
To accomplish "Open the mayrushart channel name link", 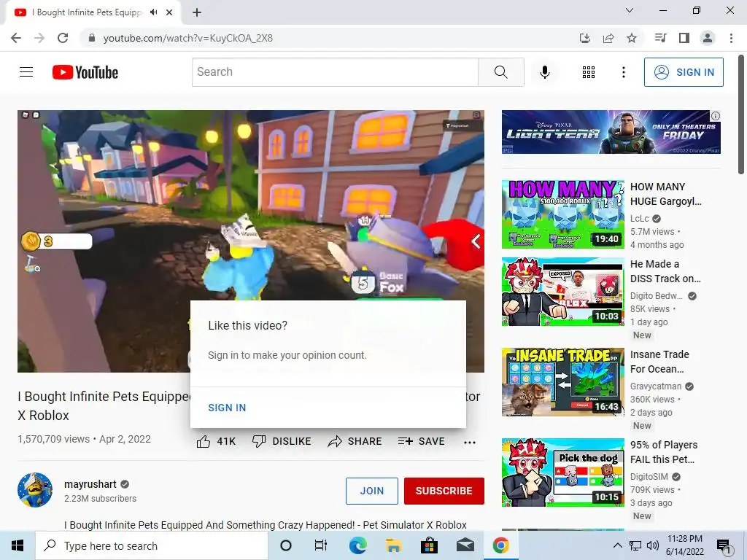I will pos(90,484).
